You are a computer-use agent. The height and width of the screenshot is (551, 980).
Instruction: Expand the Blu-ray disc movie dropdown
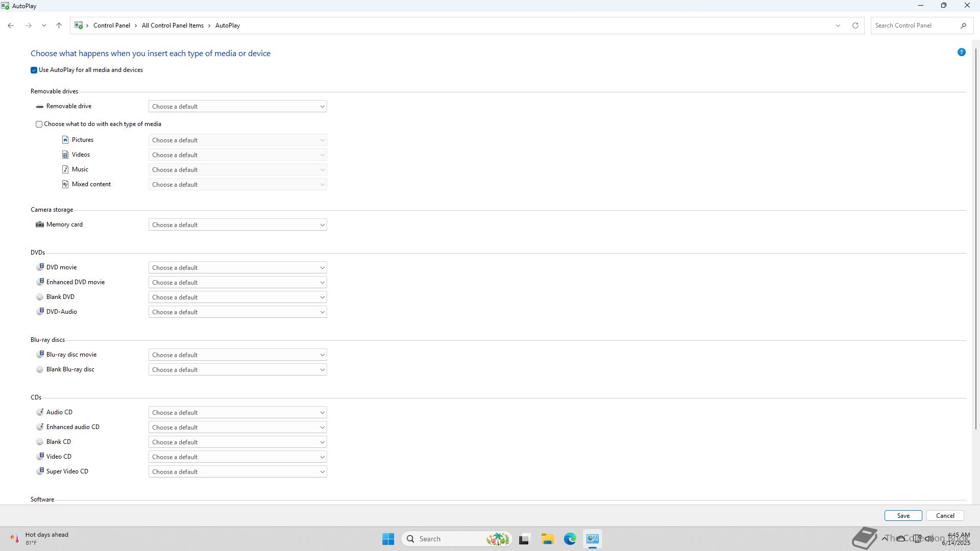pos(237,355)
